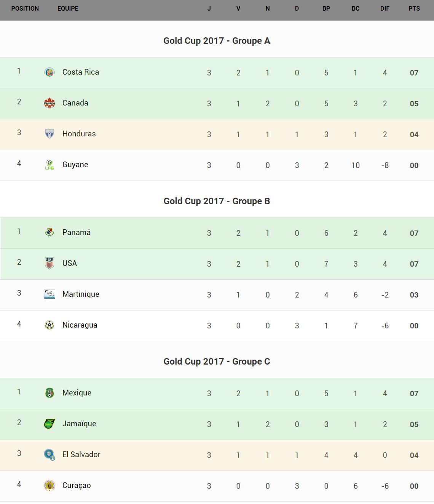Click the Mexique team crest
The height and width of the screenshot is (504, 434).
(49, 393)
